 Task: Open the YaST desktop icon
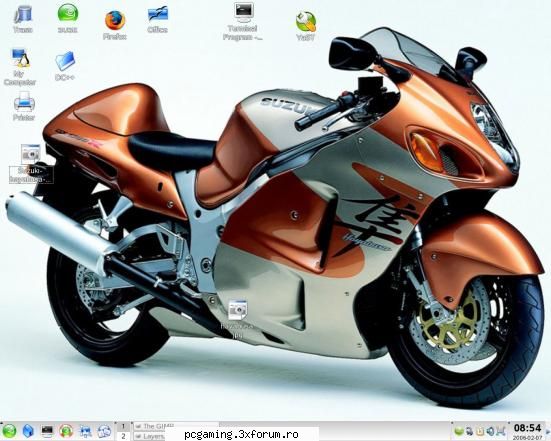click(306, 26)
